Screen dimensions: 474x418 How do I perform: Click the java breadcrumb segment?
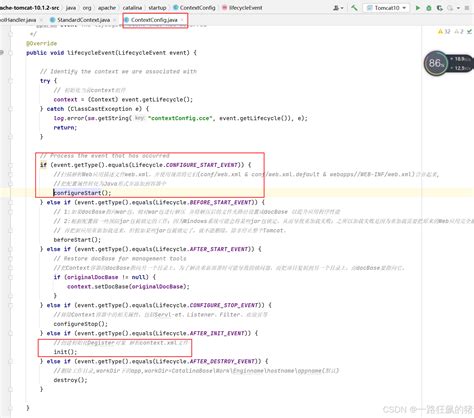pyautogui.click(x=71, y=7)
